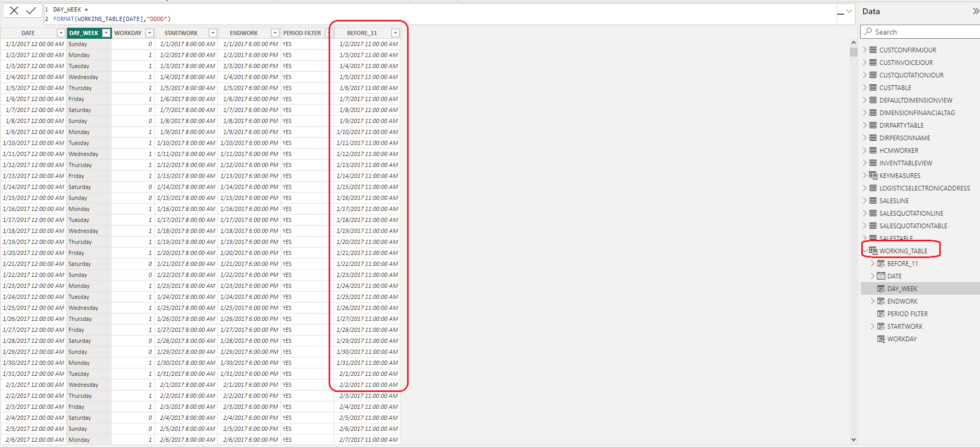Open BEFORE_11 column filter dropdown

[x=396, y=33]
